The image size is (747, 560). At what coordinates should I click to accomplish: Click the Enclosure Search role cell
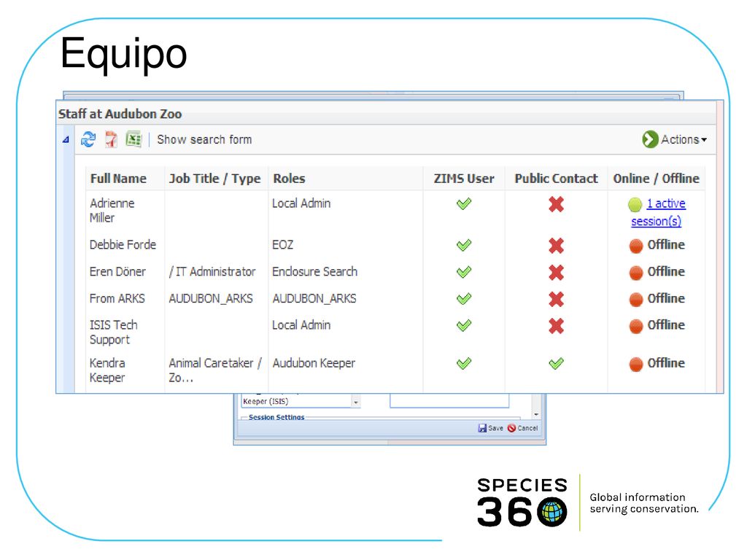pyautogui.click(x=315, y=271)
